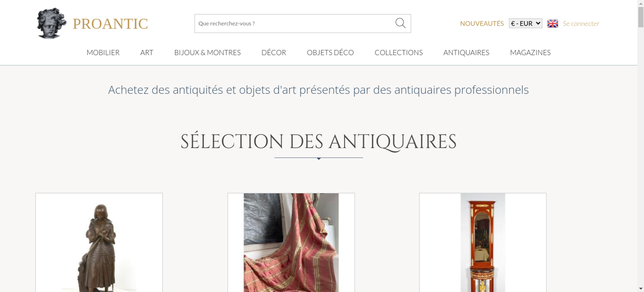Screen dimensions: 644x292
Task: Click the magnifying glass search icon
Action: 400,23
